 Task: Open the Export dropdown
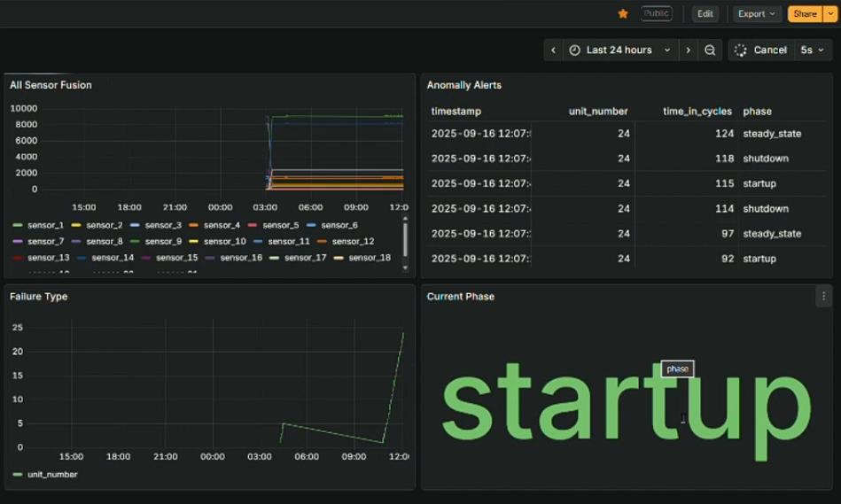click(x=756, y=14)
